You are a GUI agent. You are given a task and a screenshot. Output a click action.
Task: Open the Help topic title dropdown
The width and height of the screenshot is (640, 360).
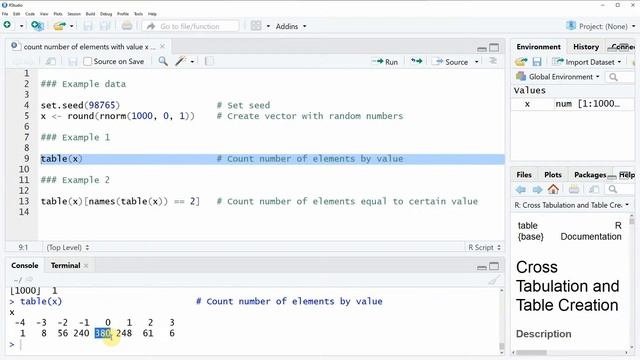pos(571,205)
